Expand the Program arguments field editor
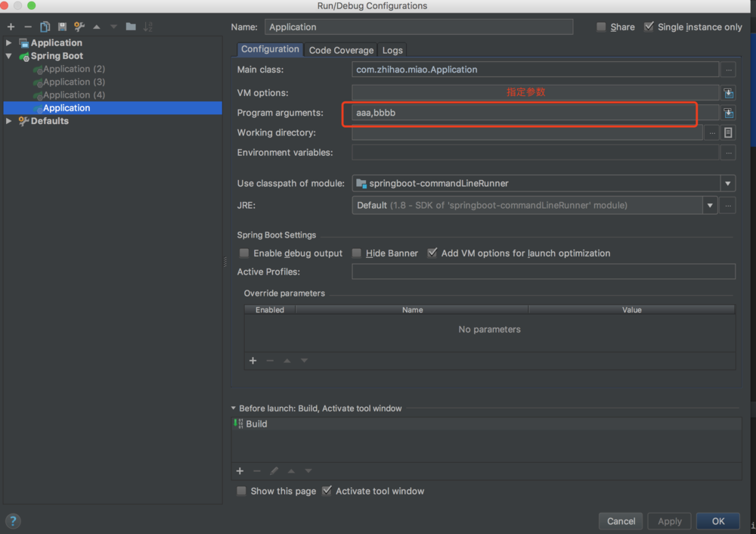Screen dimensions: 756x534 (728, 113)
